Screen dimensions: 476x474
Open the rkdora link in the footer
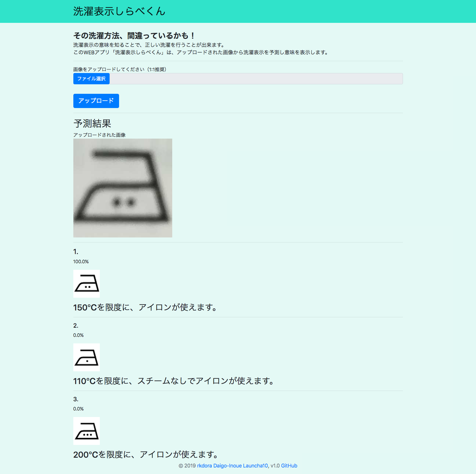coord(204,466)
